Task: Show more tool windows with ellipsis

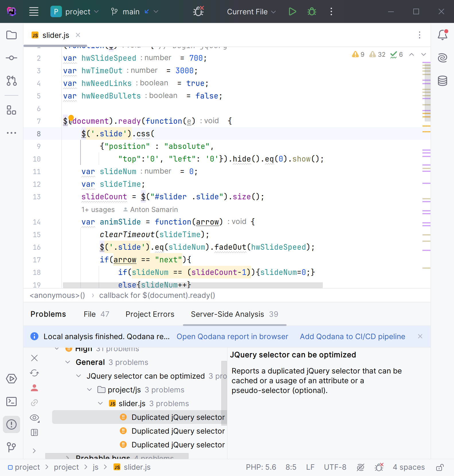Action: tap(11, 133)
